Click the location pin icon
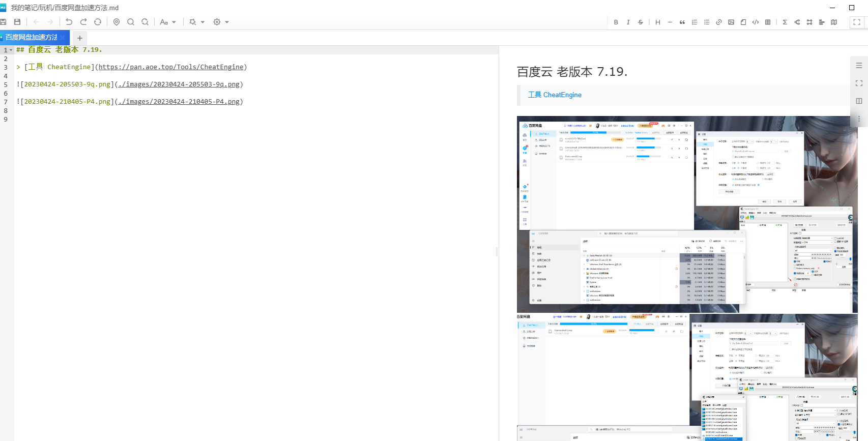This screenshot has width=868, height=441. point(117,22)
